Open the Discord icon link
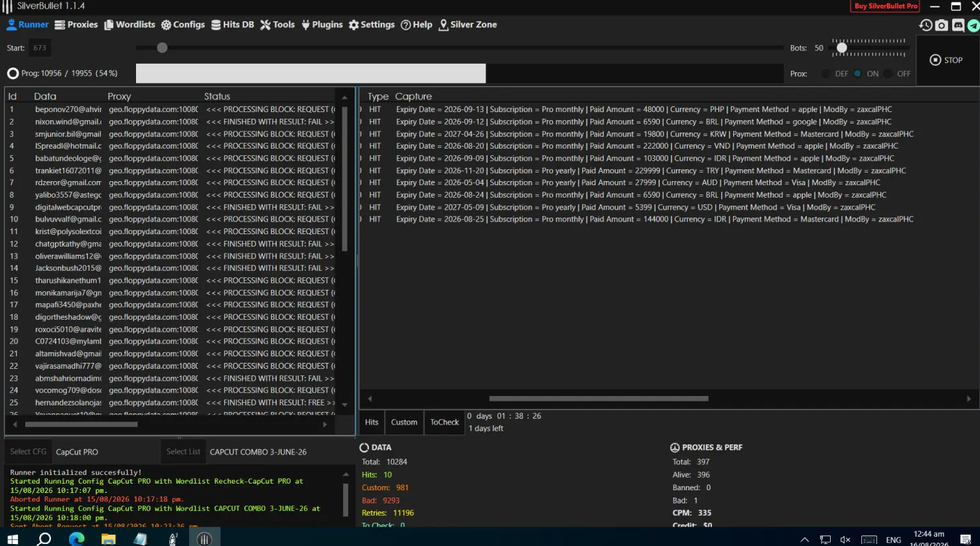980x546 pixels. point(958,25)
